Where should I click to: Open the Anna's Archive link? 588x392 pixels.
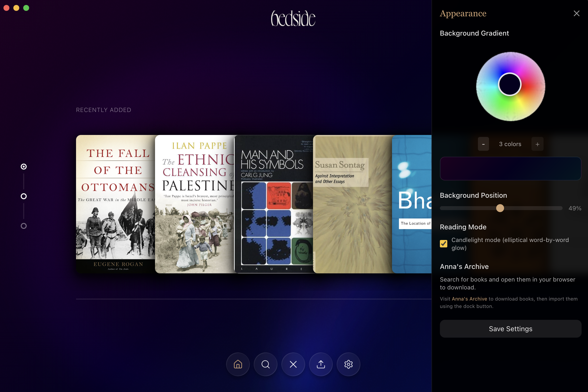(x=469, y=299)
